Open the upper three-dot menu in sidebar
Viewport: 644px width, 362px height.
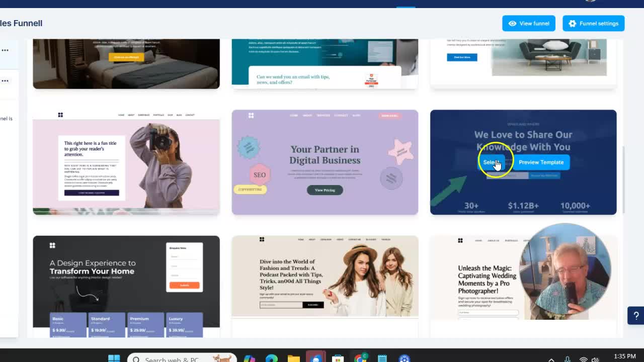(5, 50)
